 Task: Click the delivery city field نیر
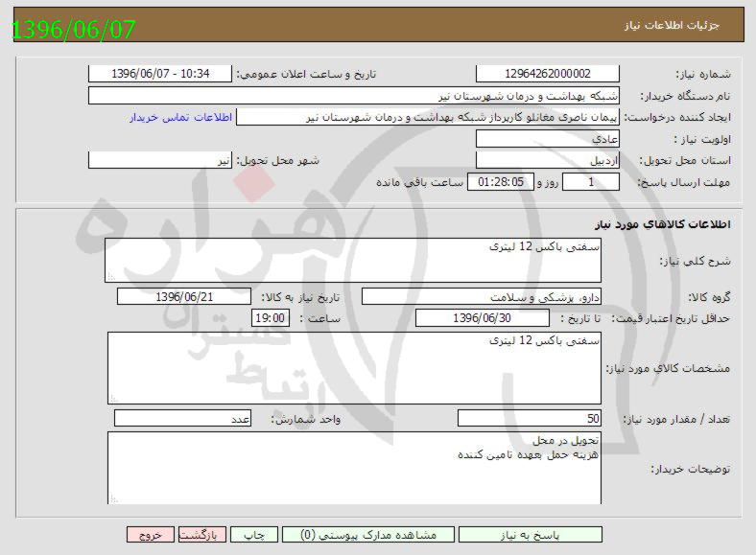click(x=160, y=160)
